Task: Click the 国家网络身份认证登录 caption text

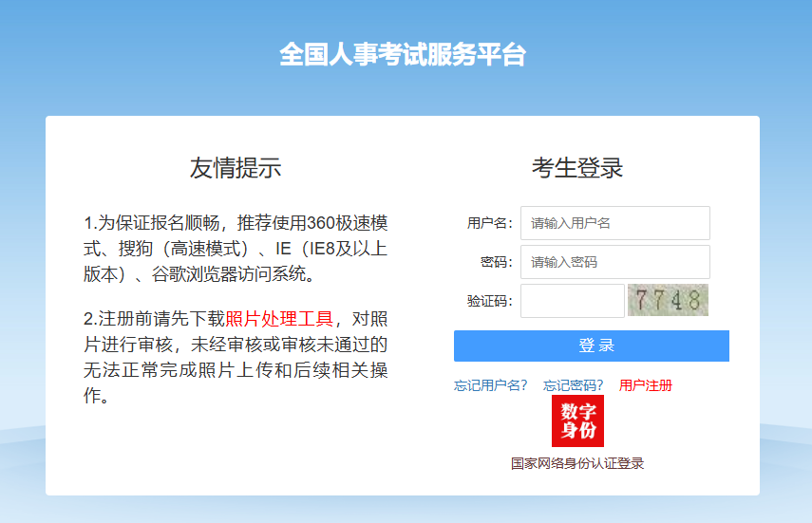Action: click(577, 463)
